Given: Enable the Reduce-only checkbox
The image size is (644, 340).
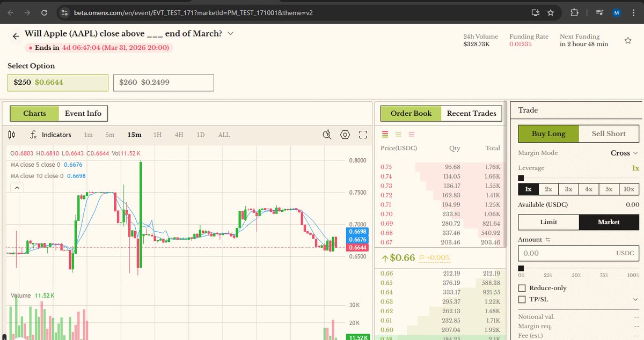Looking at the screenshot, I should coord(522,288).
